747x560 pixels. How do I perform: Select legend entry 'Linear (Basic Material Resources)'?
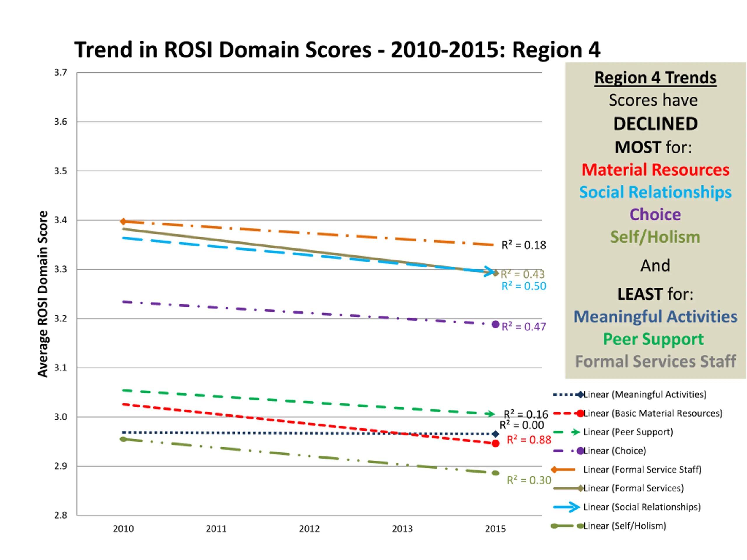[653, 413]
